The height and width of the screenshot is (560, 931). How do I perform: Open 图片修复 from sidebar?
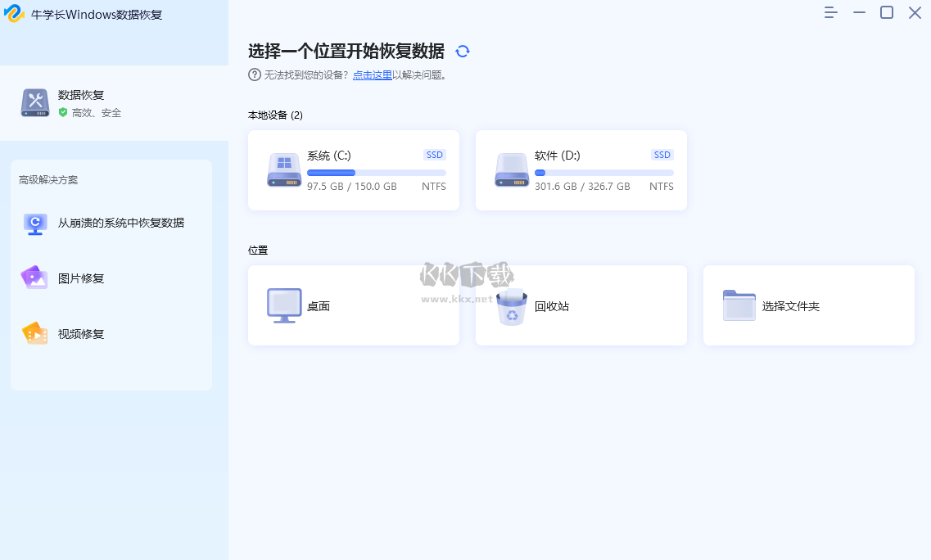81,278
